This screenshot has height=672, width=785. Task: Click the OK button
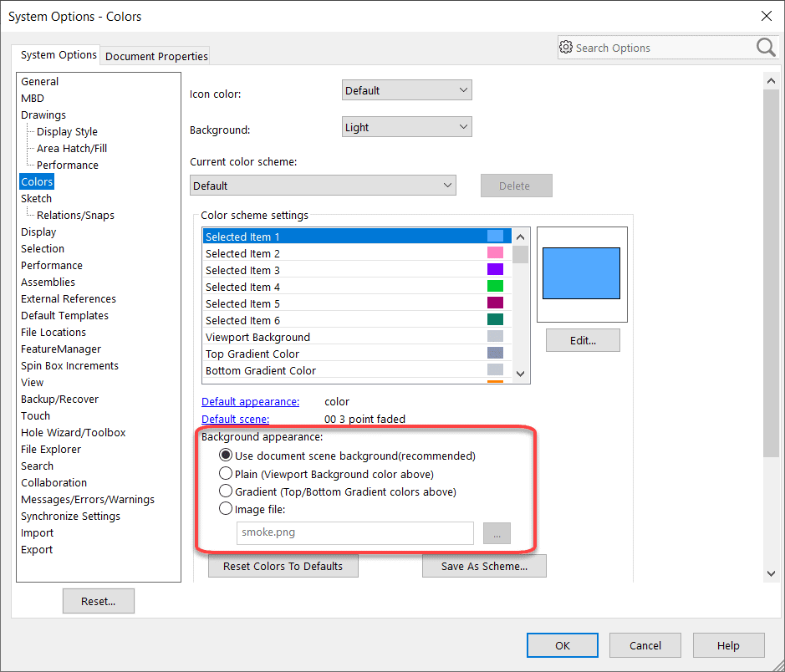point(563,645)
